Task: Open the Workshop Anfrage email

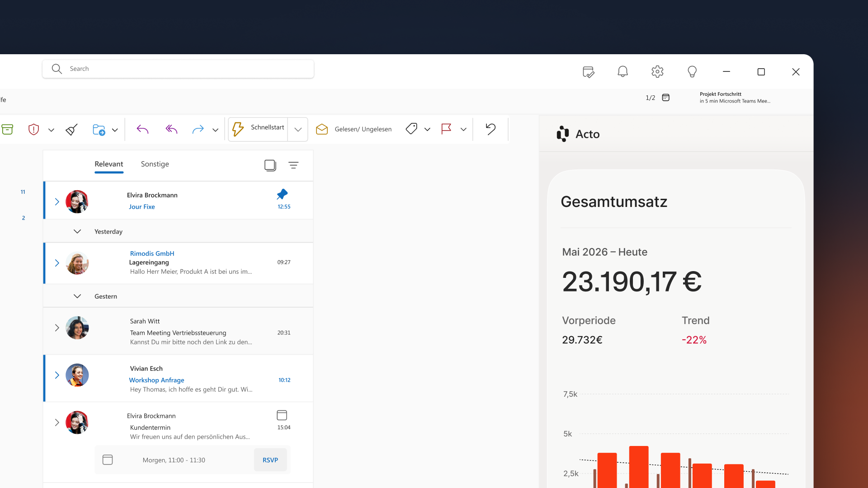Action: 178,379
